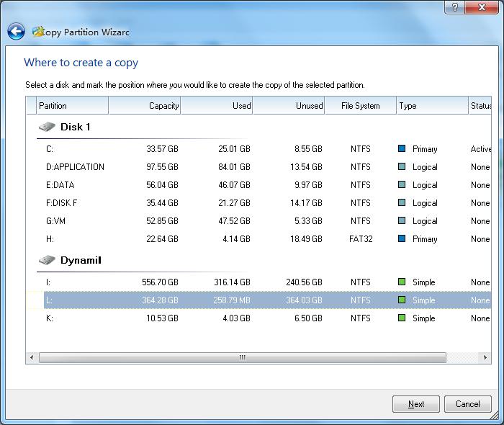Sort by the Unused column header
The height and width of the screenshot is (425, 504).
[289, 105]
